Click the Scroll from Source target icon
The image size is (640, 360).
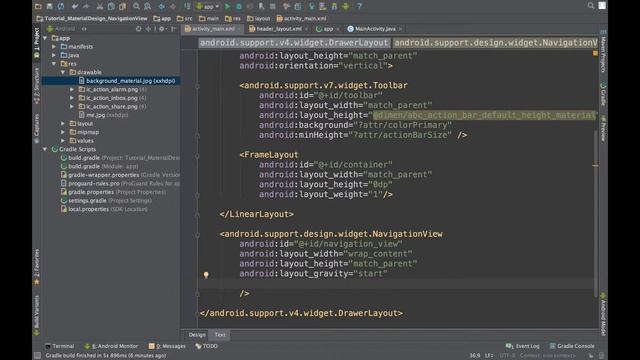139,29
